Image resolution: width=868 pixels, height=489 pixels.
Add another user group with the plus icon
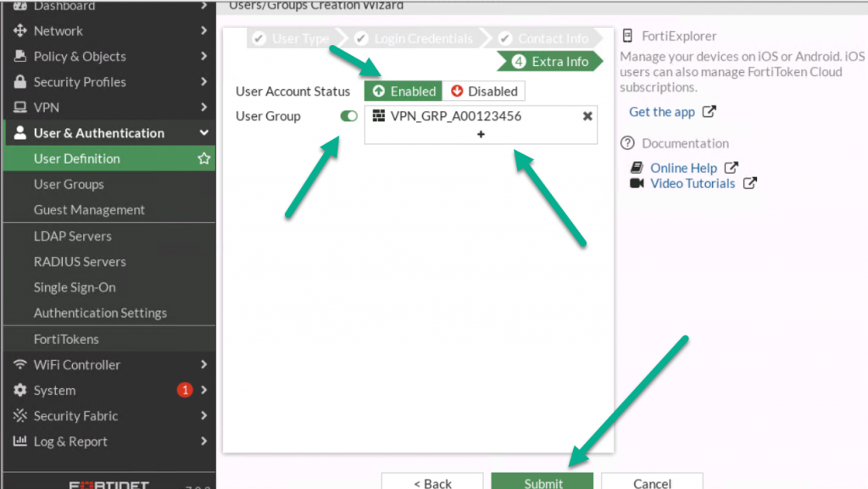click(x=481, y=135)
